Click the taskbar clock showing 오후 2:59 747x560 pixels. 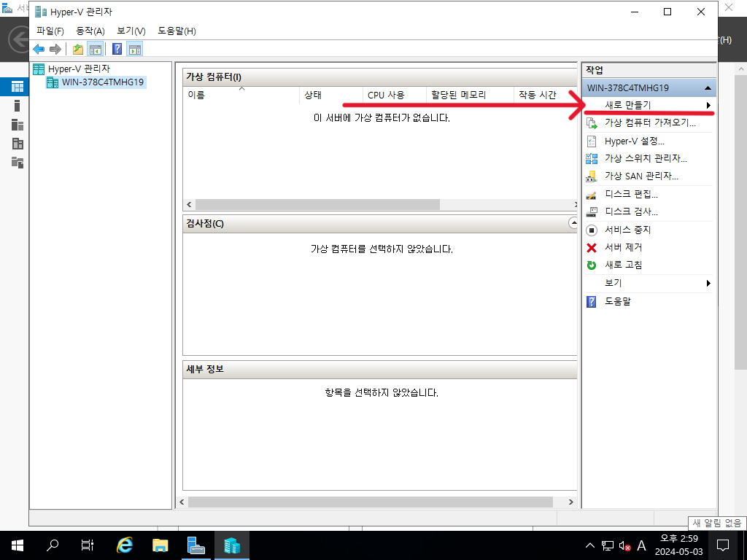coord(679,545)
